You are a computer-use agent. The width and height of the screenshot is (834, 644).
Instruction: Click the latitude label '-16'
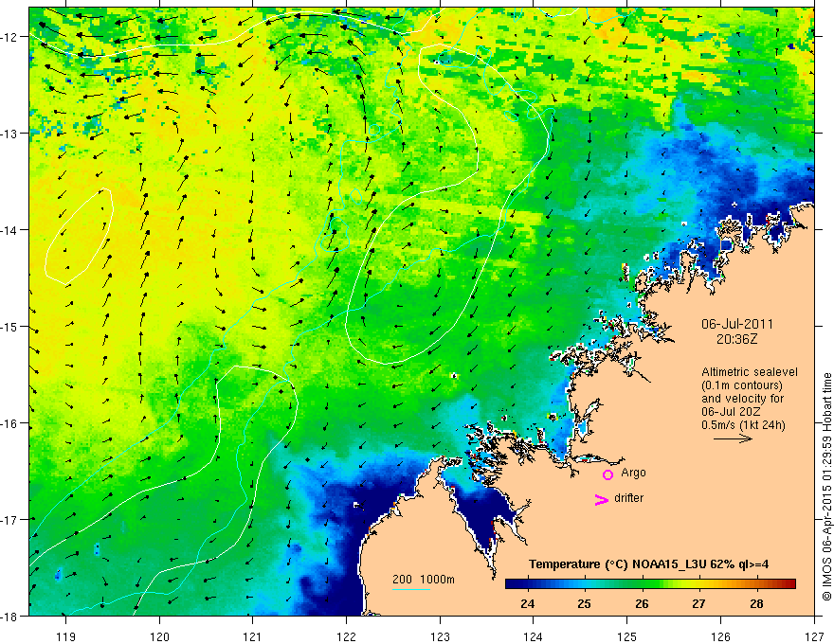click(11, 423)
